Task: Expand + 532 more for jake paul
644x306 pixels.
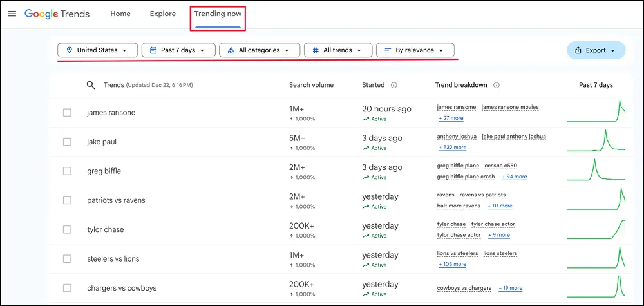Action: 453,148
